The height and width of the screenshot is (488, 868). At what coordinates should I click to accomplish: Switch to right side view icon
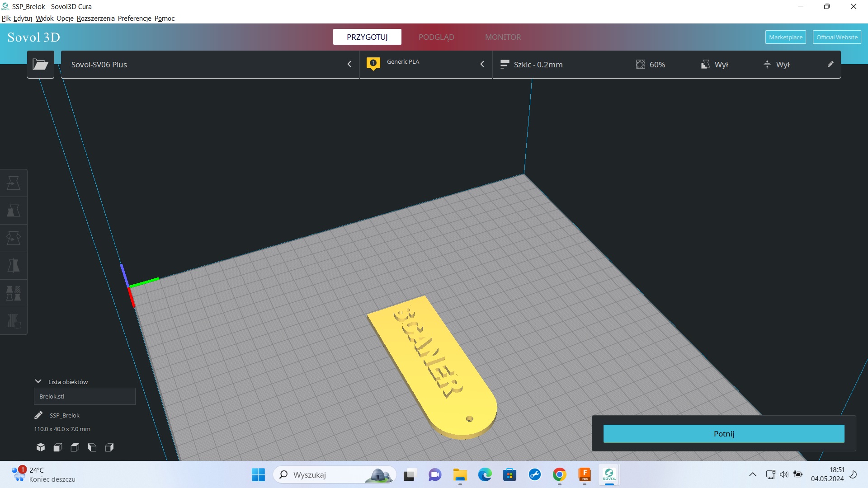[x=109, y=447]
